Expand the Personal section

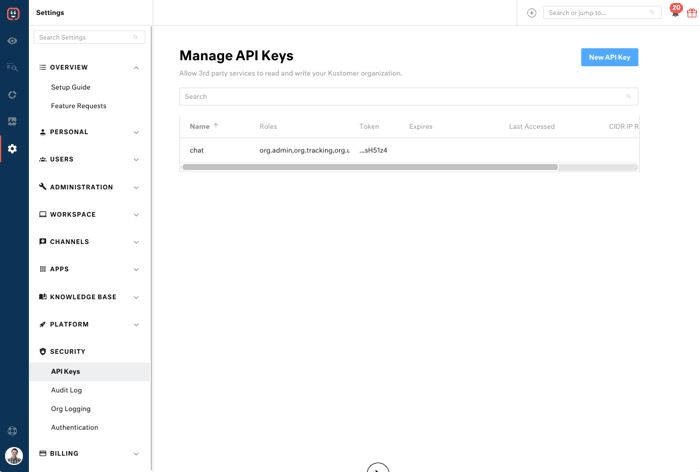point(136,132)
